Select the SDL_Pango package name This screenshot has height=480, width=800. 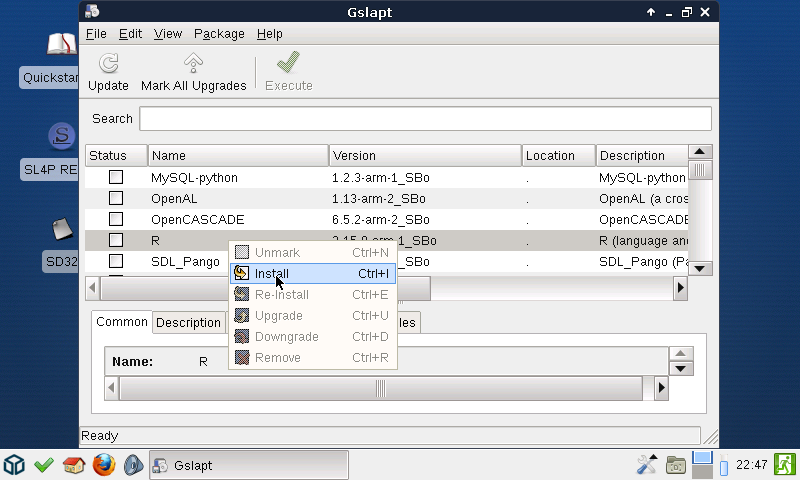(x=185, y=262)
